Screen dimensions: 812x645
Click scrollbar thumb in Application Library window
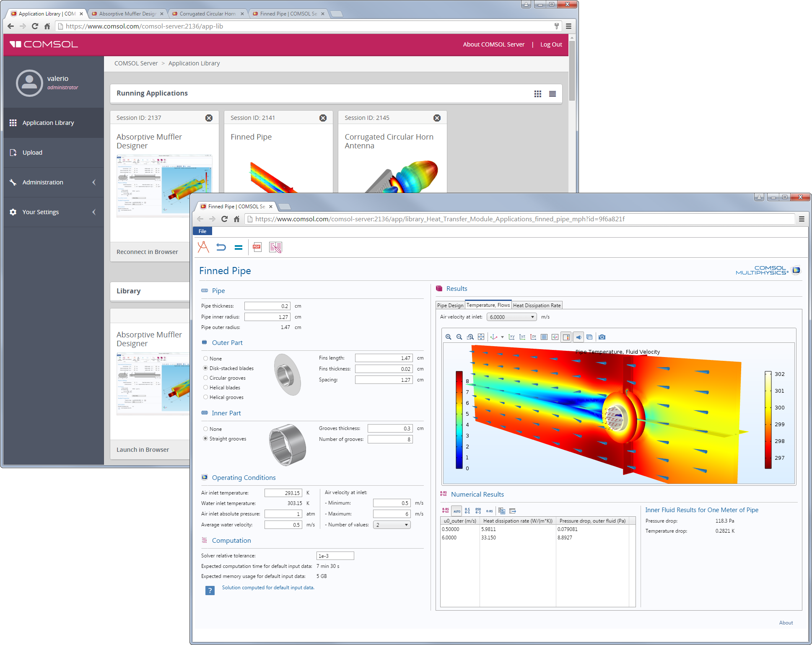[572, 71]
